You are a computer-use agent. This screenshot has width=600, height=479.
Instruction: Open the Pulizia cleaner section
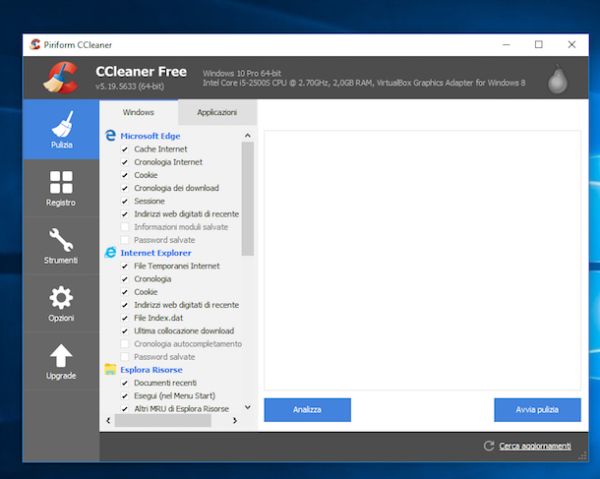tap(61, 131)
